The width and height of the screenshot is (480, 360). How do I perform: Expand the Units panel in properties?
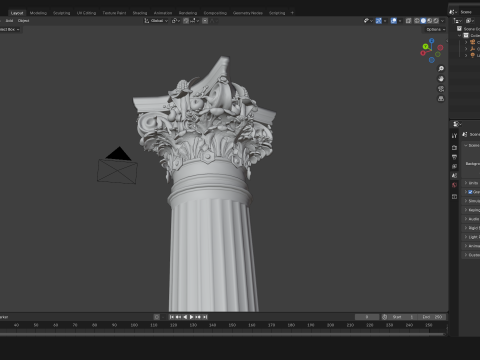471,183
